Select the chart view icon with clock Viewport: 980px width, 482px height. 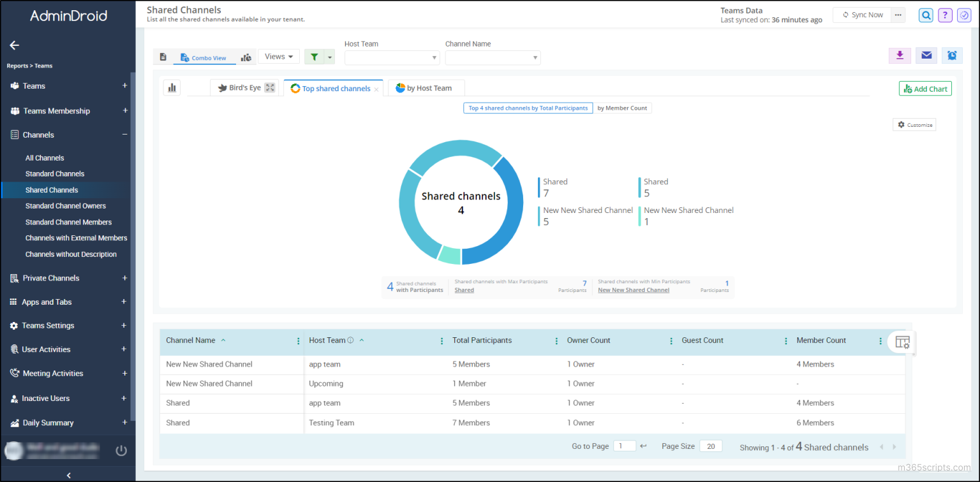point(246,57)
